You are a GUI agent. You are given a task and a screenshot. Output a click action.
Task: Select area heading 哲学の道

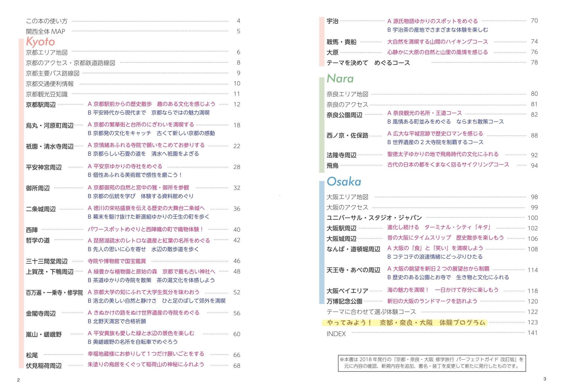pos(38,240)
